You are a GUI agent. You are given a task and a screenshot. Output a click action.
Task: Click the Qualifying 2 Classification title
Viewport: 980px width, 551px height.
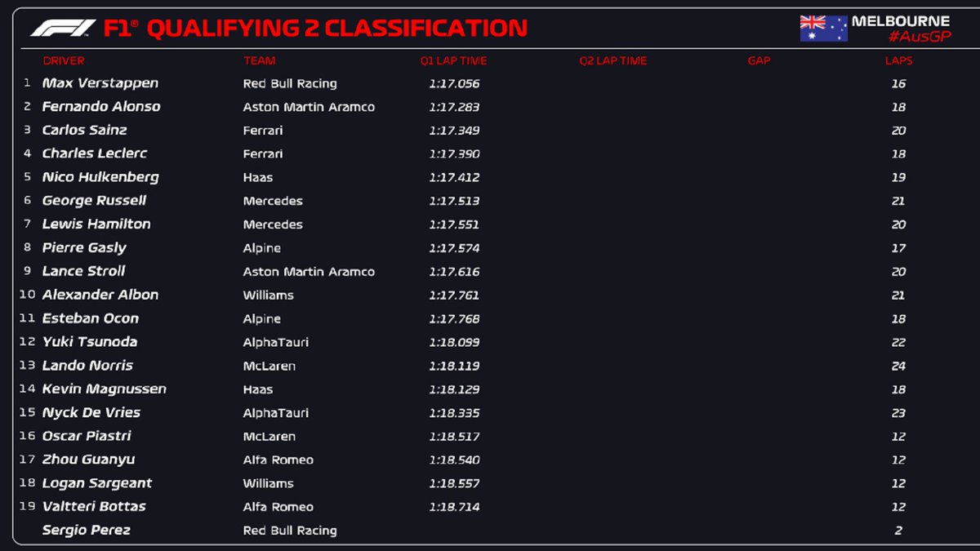click(336, 29)
